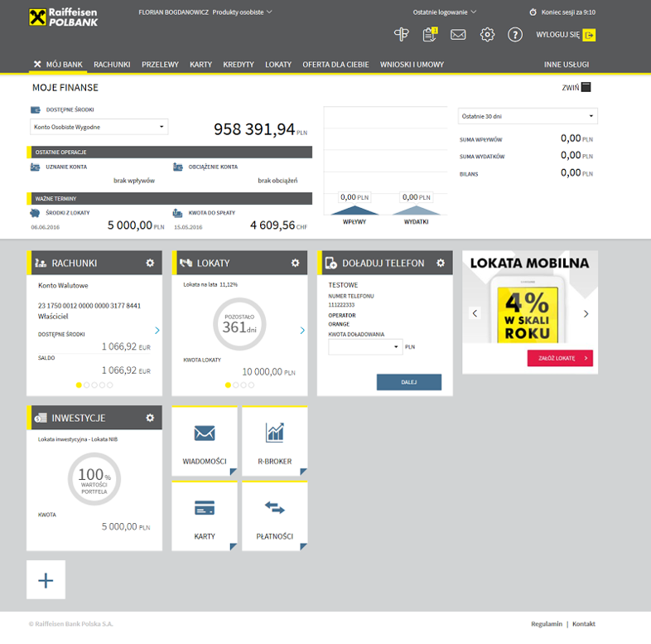The height and width of the screenshot is (644, 651).
Task: Open the clipboard notifications icon
Action: coord(429,35)
